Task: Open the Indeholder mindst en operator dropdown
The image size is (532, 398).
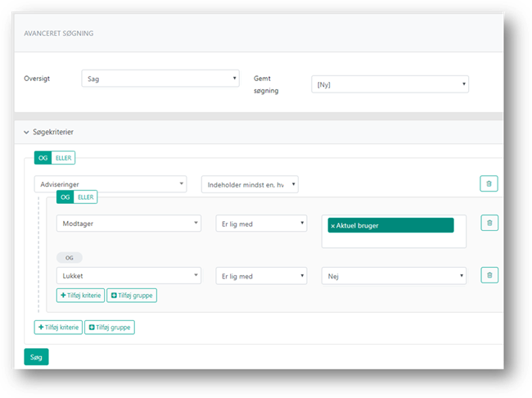Action: click(x=250, y=184)
